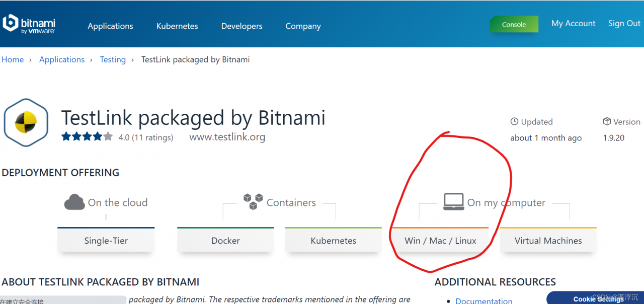Click the 'On the cloud' label
The height and width of the screenshot is (304, 644).
118,202
